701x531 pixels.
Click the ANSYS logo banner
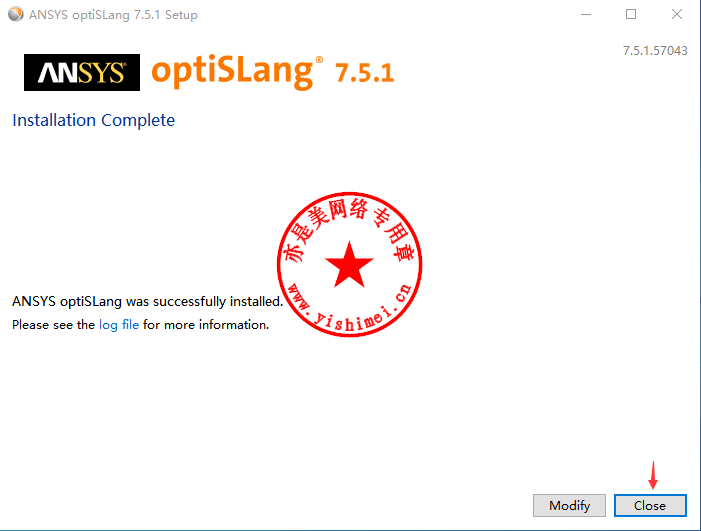[82, 72]
